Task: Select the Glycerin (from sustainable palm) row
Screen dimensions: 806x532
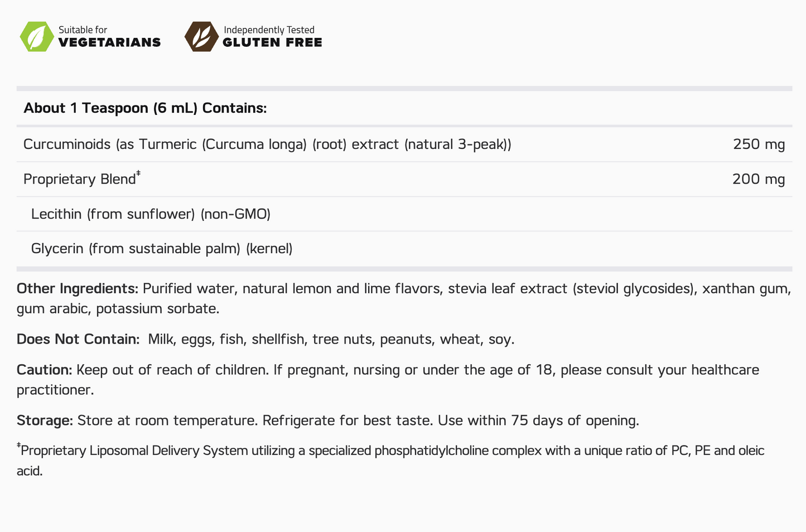Action: [x=162, y=249]
